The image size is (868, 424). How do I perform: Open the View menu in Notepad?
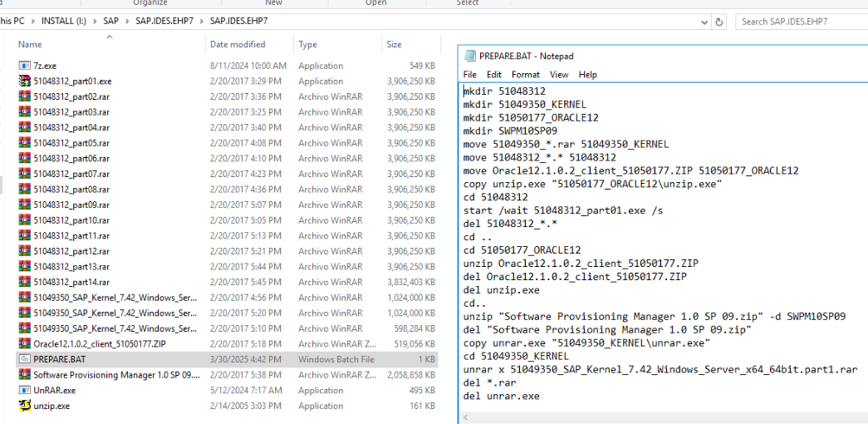coord(559,74)
